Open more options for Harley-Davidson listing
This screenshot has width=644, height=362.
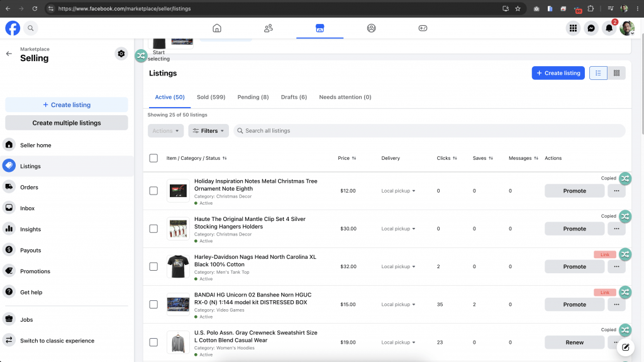(616, 266)
